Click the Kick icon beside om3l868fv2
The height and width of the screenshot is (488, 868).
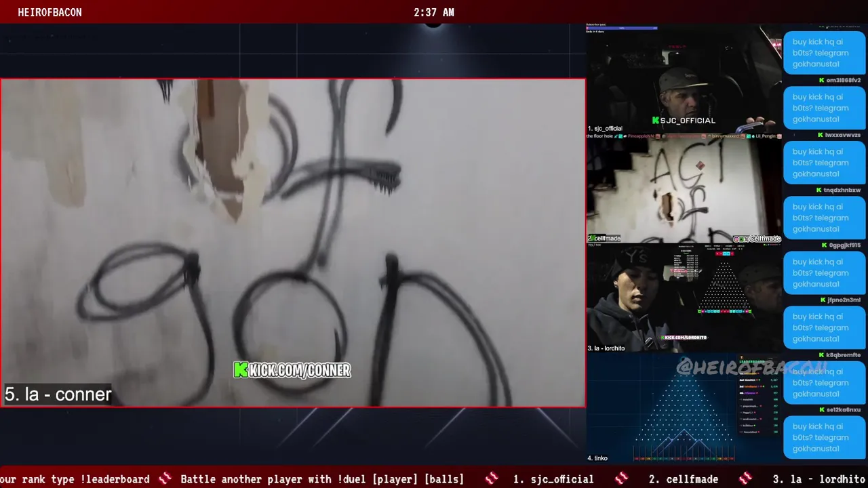[822, 80]
